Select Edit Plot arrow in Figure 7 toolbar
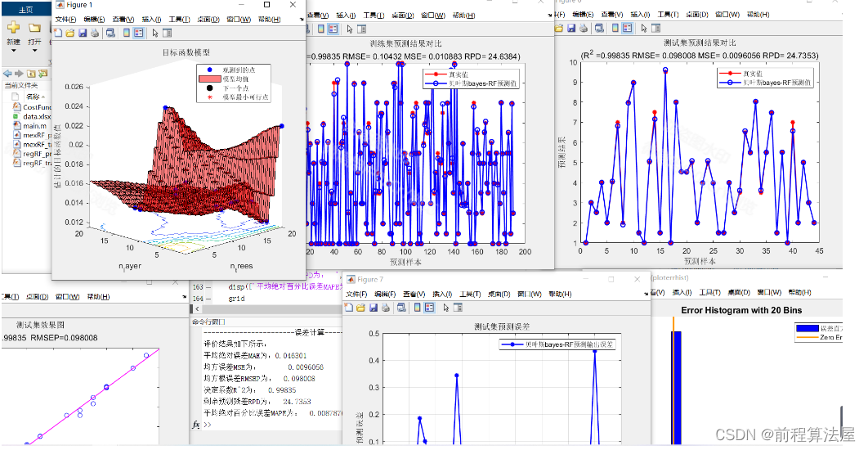Image resolution: width=868 pixels, height=450 pixels. click(446, 308)
